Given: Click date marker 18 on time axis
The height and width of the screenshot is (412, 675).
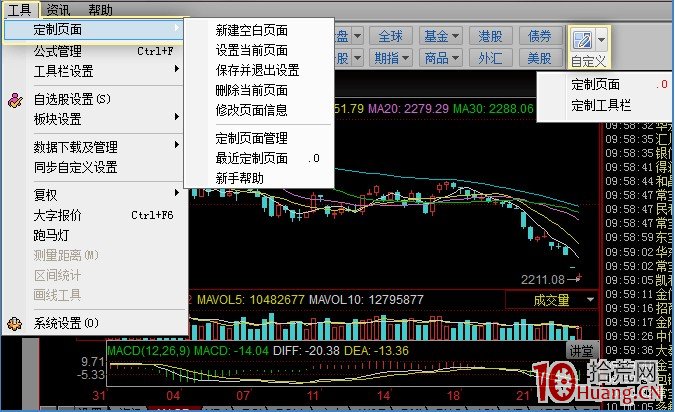Looking at the screenshot, I should click(453, 395).
